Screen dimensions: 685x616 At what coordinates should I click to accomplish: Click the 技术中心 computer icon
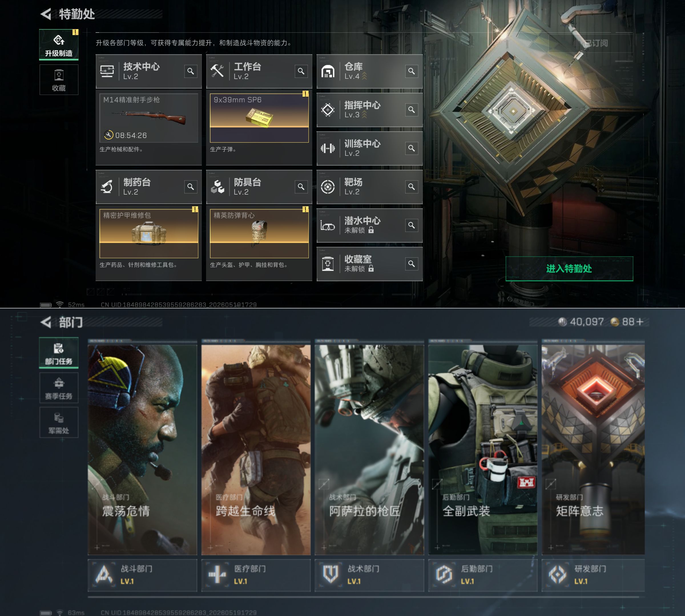click(107, 71)
